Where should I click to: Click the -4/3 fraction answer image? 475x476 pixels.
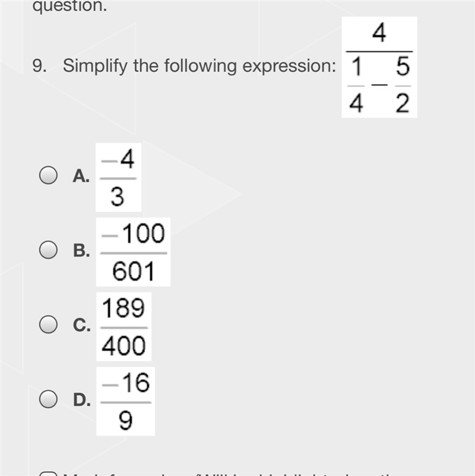pos(119,177)
